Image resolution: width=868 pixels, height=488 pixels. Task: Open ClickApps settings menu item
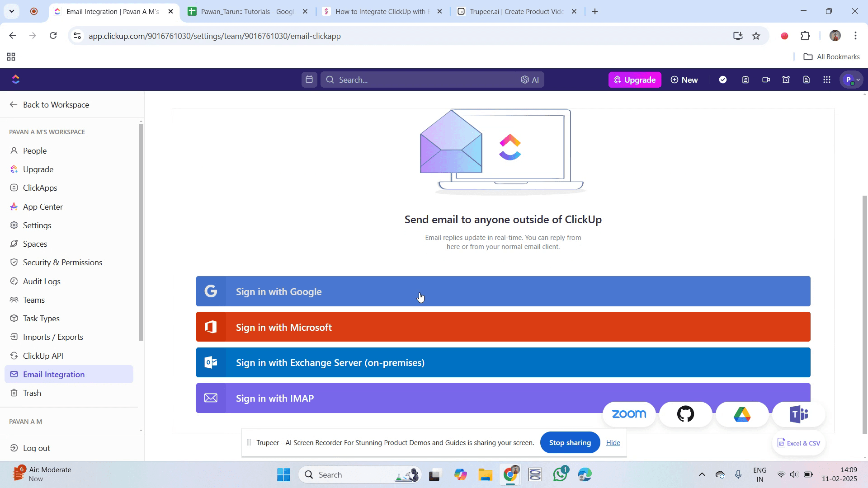pyautogui.click(x=40, y=188)
